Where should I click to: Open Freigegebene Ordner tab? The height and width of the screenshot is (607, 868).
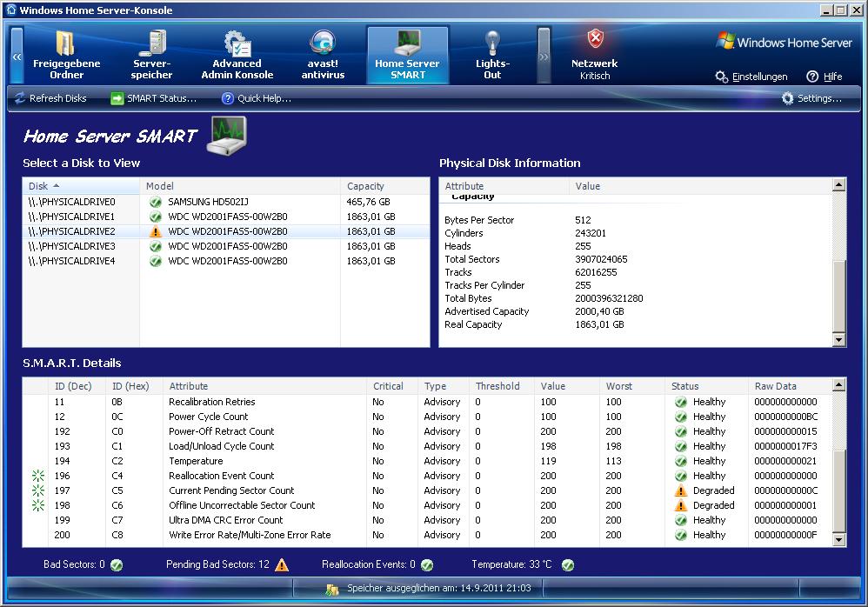click(x=66, y=56)
